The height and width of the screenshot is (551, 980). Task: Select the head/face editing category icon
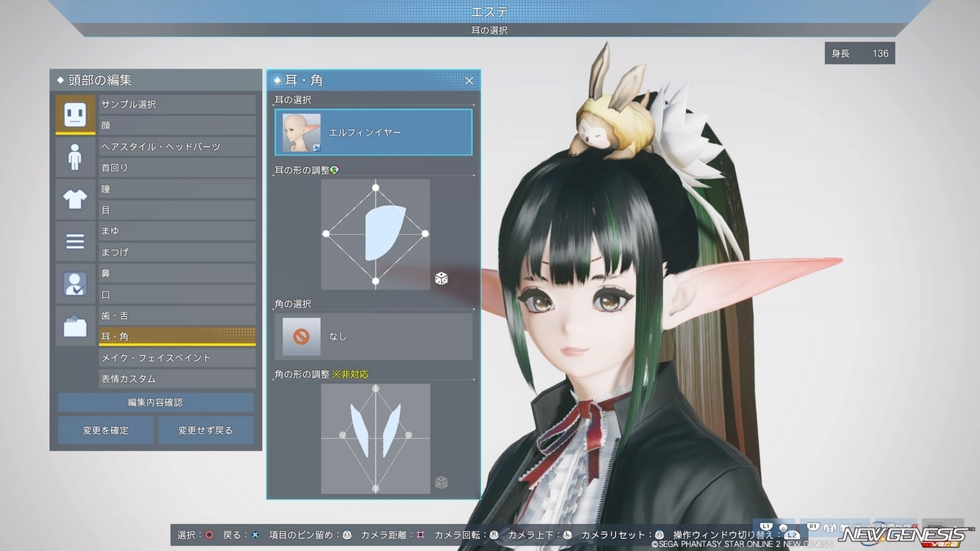[x=75, y=114]
